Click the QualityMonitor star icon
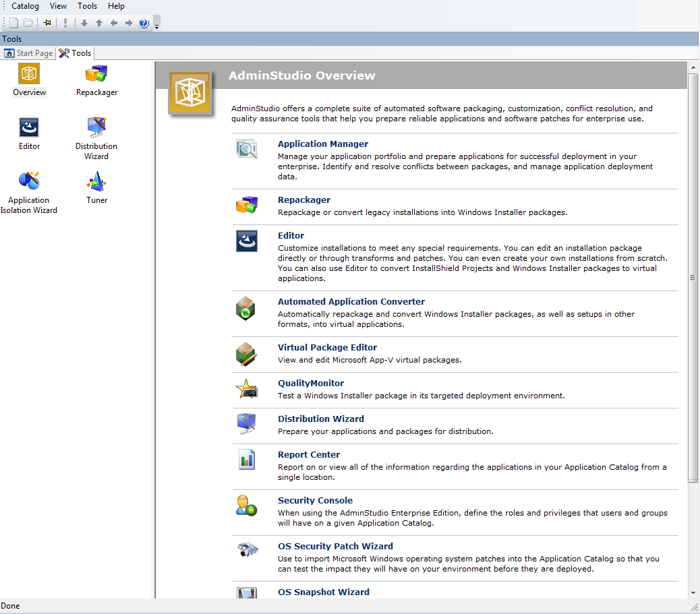Viewport: 700px width, 614px height. pos(246,389)
